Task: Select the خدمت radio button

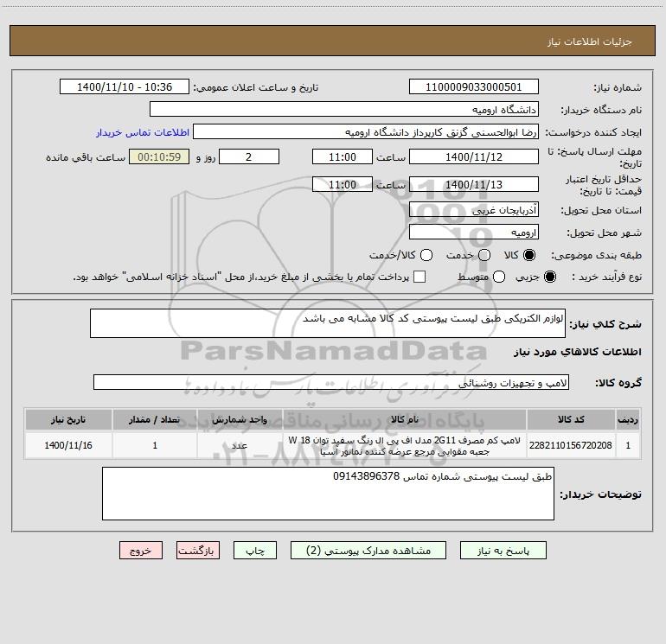Action: point(484,255)
